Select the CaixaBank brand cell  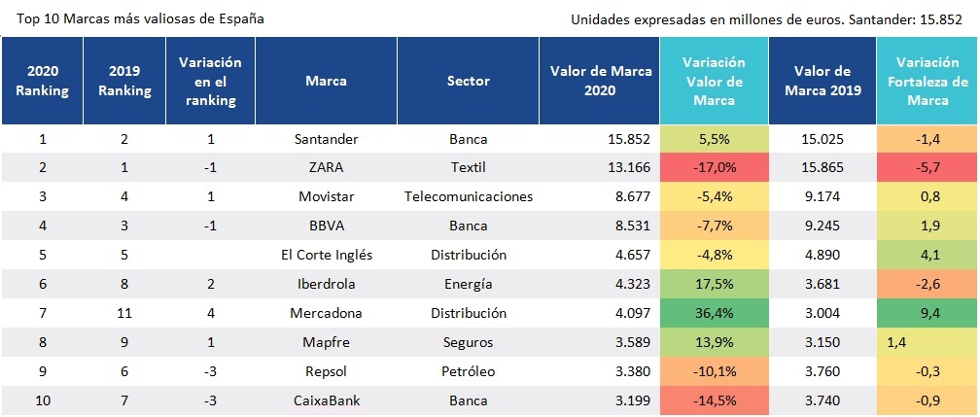326,400
